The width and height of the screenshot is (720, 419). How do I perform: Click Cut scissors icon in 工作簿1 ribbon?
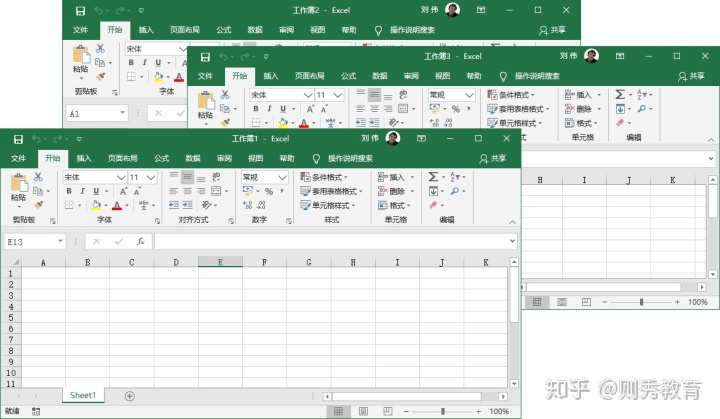click(x=38, y=177)
